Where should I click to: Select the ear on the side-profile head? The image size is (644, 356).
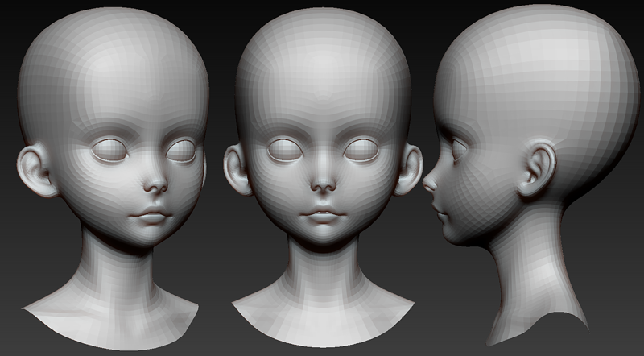539,172
